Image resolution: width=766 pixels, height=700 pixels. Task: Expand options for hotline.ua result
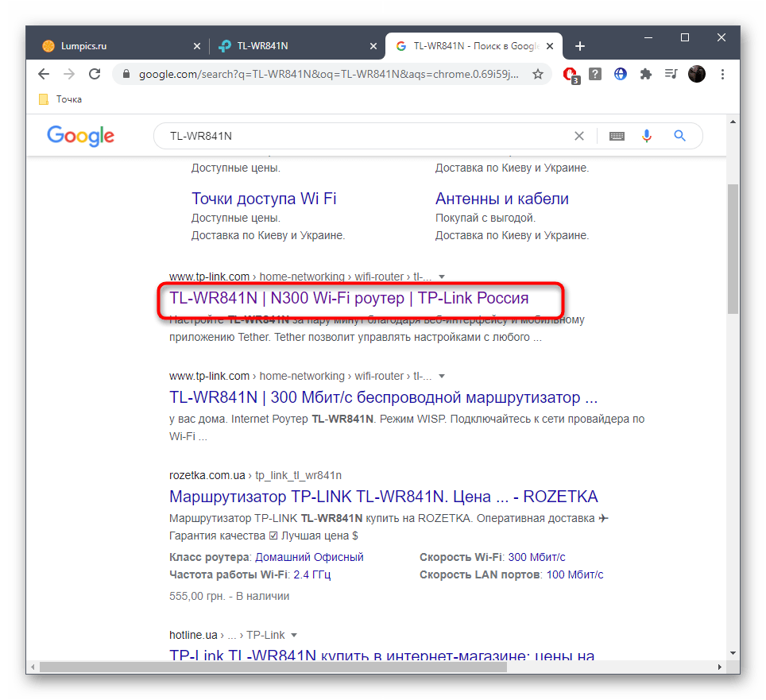[x=294, y=635]
